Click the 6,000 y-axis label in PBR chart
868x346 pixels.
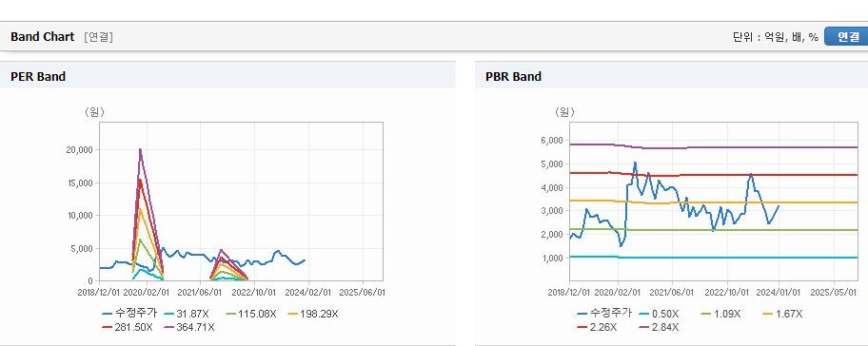click(x=551, y=141)
